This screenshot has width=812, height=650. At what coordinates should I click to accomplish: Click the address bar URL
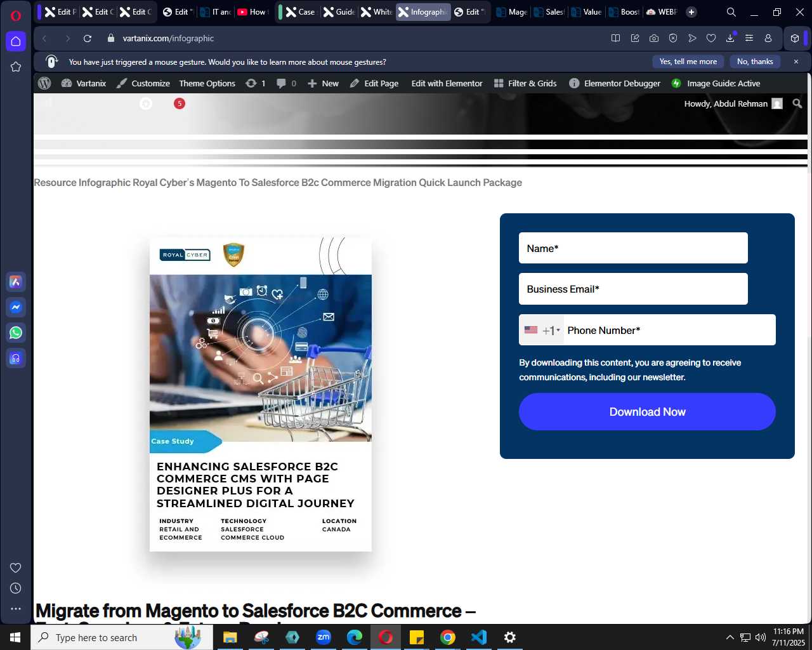pyautogui.click(x=168, y=38)
